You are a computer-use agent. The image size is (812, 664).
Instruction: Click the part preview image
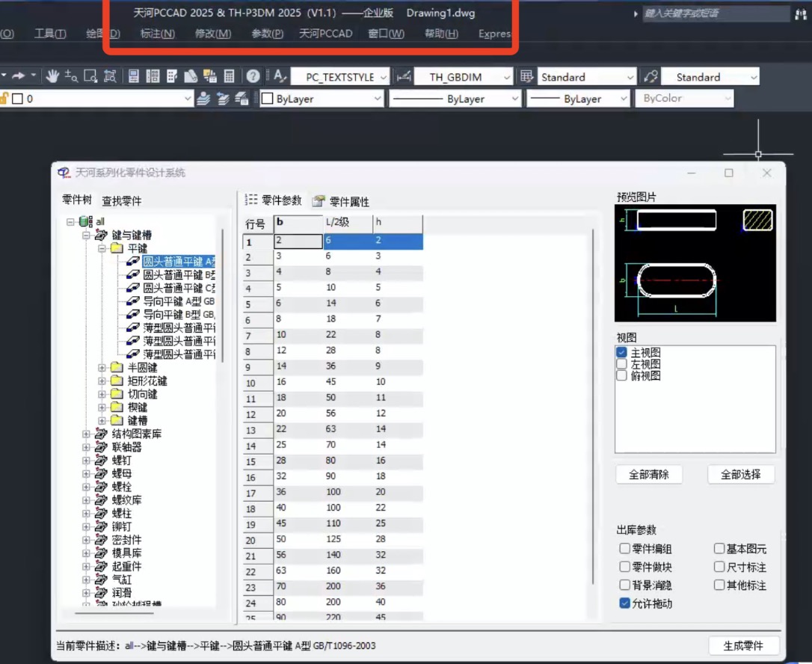pos(695,263)
